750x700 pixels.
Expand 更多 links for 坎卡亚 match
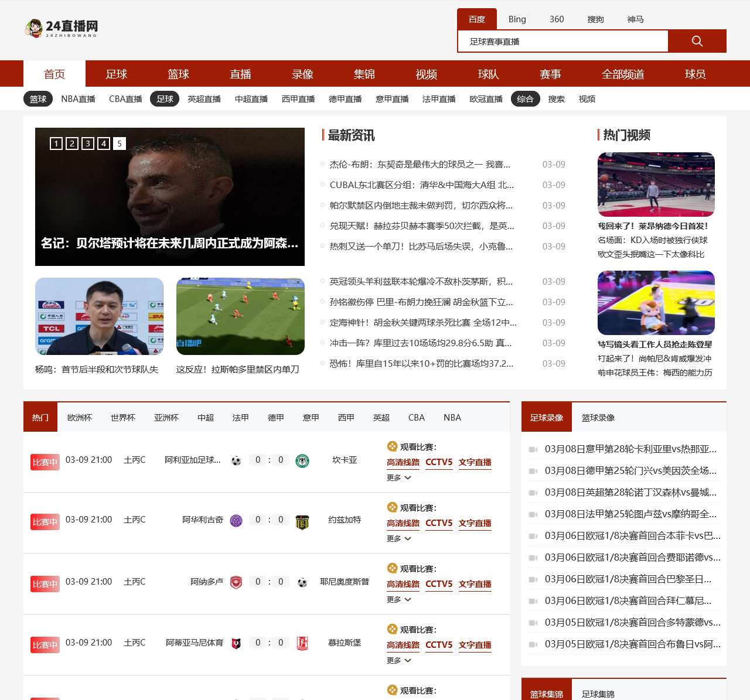coord(399,478)
